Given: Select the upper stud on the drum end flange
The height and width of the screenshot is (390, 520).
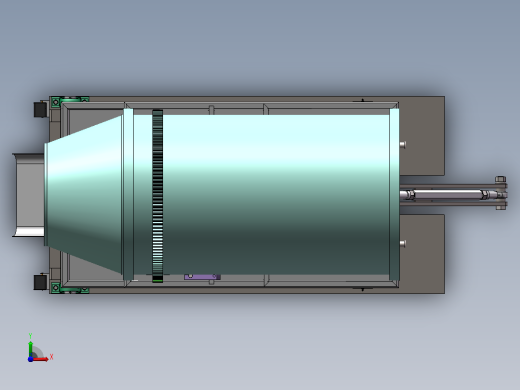Looking at the screenshot, I should [x=403, y=144].
